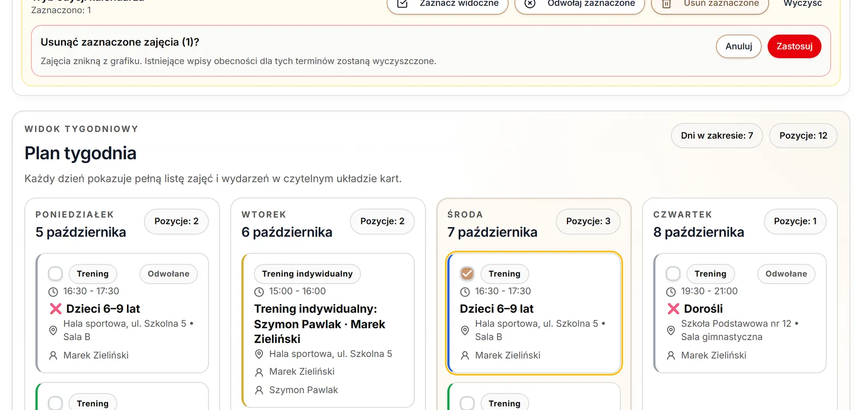The image size is (868, 410).
Task: Click the trash icon in Usuń zaznaczone
Action: (x=666, y=4)
